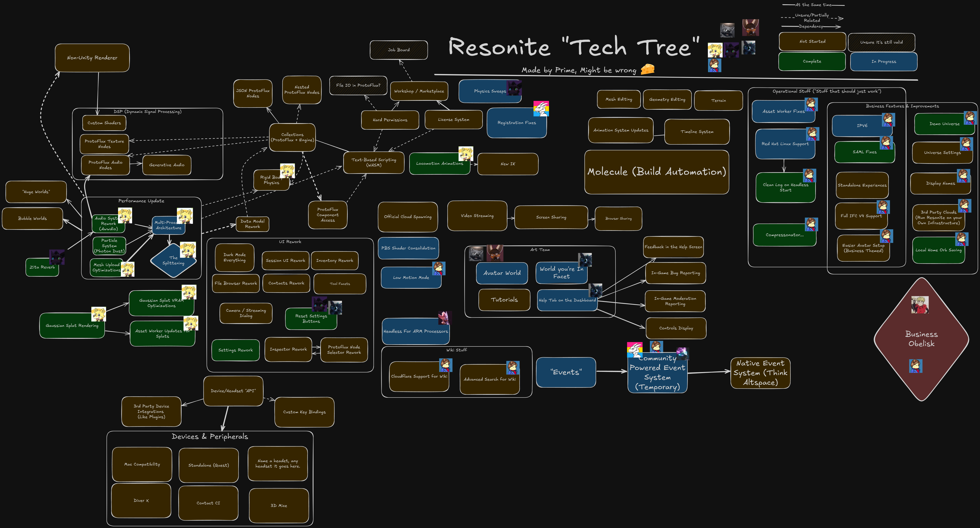Click the Not Started legend swatch
This screenshot has height=528, width=980.
tap(812, 41)
